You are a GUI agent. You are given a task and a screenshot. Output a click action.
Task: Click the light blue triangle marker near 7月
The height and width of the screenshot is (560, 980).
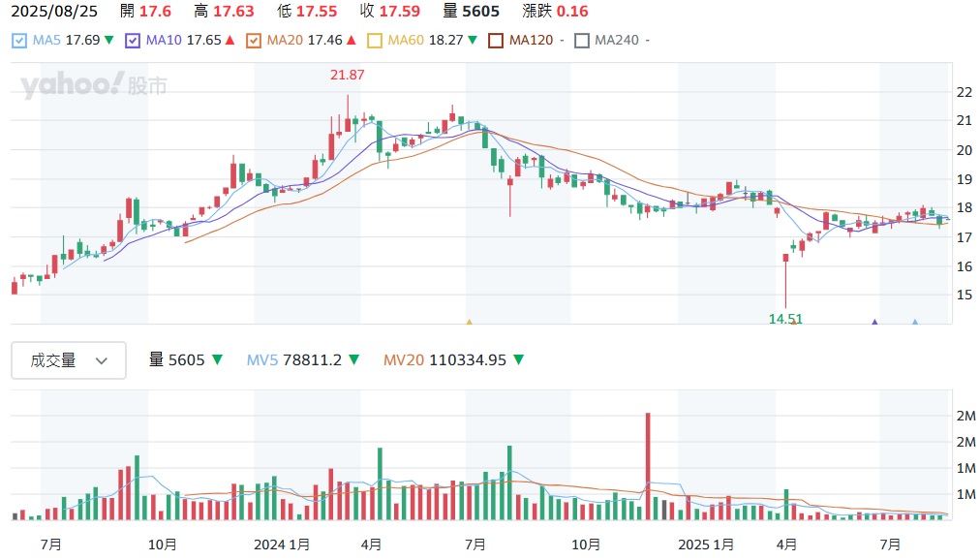click(915, 322)
